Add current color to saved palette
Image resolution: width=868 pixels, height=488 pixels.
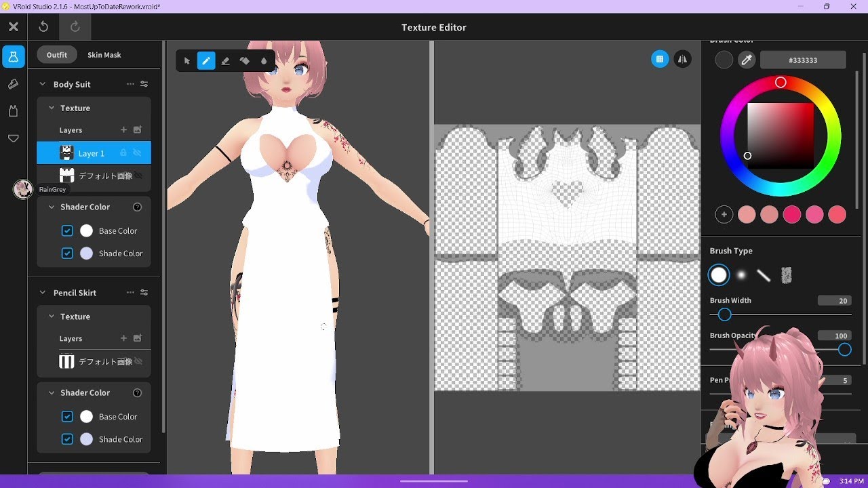click(x=724, y=214)
